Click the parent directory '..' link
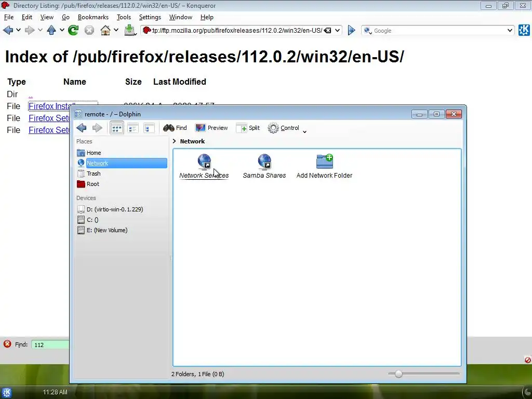Image resolution: width=532 pixels, height=399 pixels. coord(31,95)
